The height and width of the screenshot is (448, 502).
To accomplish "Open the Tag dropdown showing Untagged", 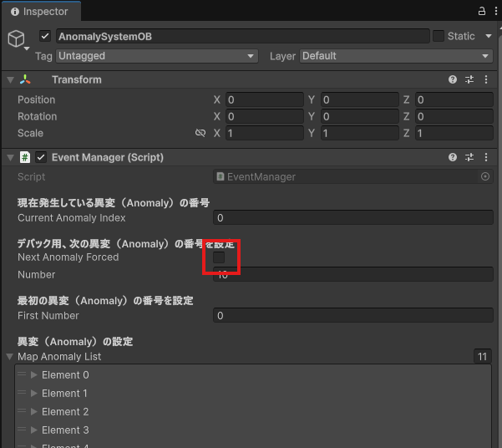I will pos(157,56).
